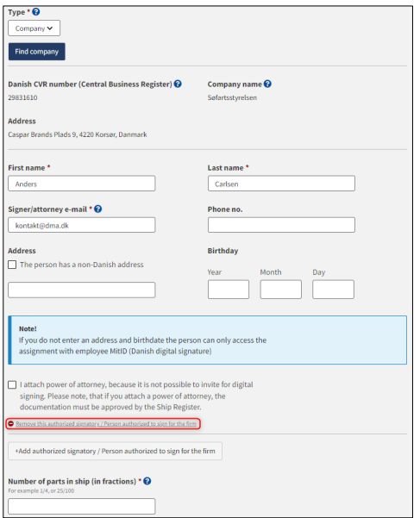Viewport: 420px width, 518px height.
Task: Open the Type dropdown showing Company
Action: [34, 28]
